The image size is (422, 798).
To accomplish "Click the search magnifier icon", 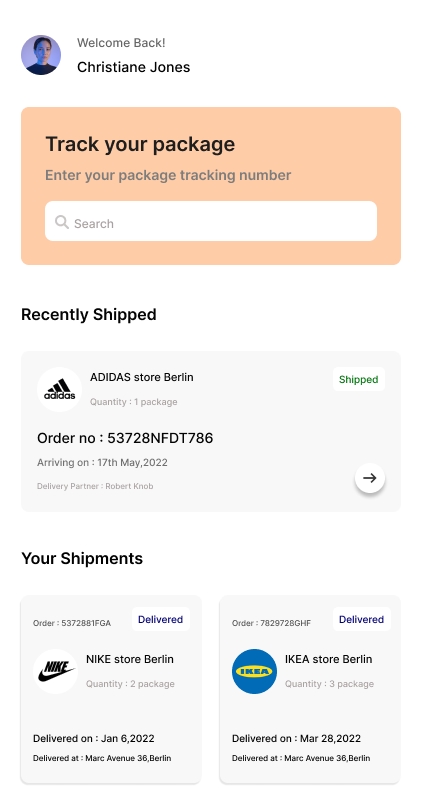I will click(x=62, y=222).
